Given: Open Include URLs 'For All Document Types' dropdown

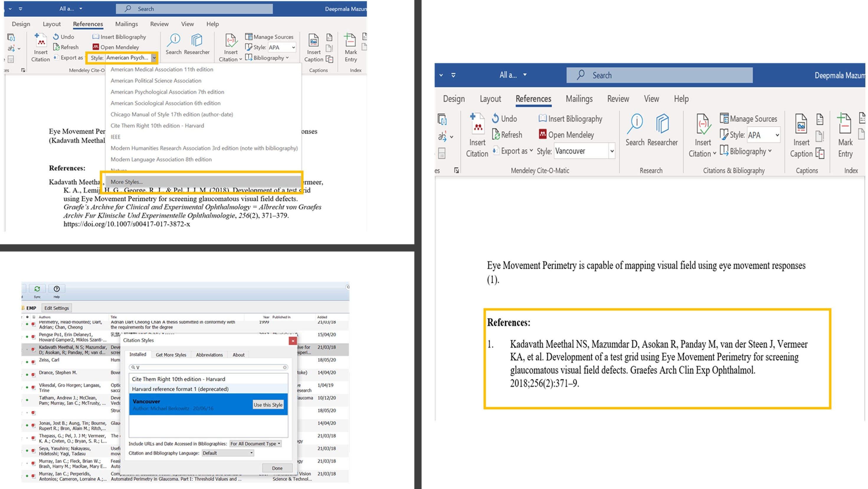Looking at the screenshot, I should (x=256, y=444).
